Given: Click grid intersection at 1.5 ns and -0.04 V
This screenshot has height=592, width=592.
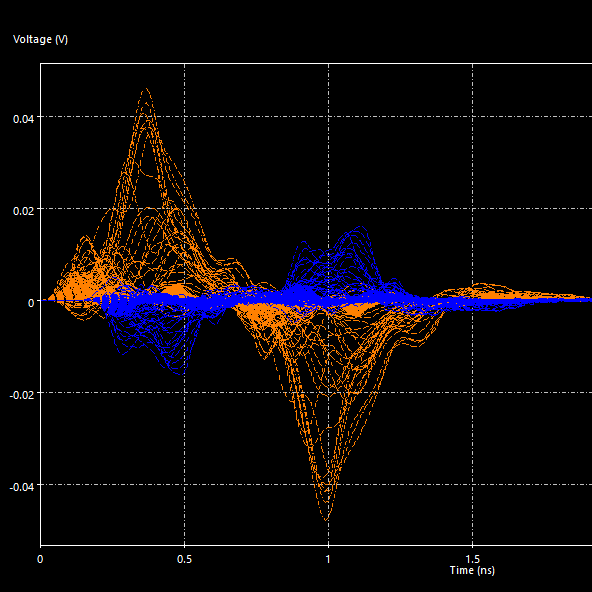Looking at the screenshot, I should (472, 484).
